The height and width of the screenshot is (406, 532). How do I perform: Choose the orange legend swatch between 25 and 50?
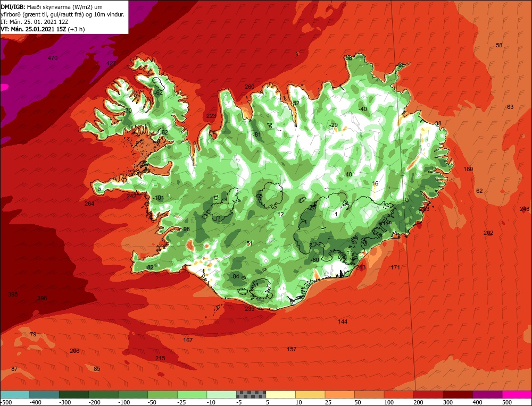pyautogui.click(x=339, y=394)
